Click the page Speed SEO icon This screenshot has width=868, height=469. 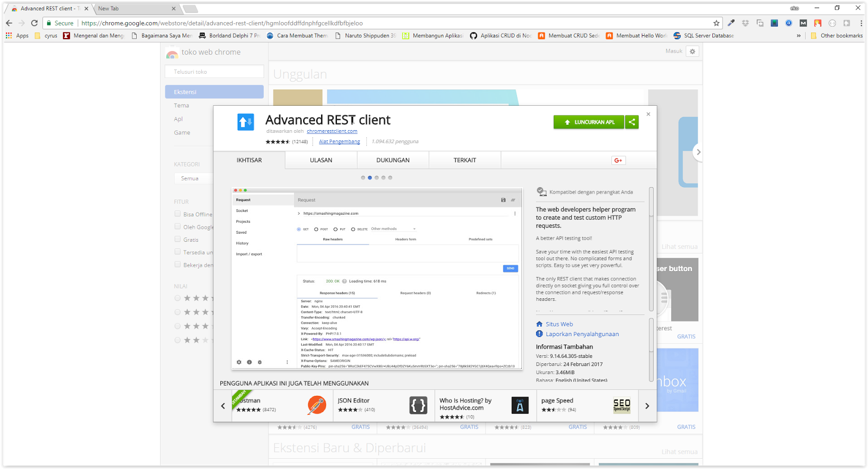(x=622, y=405)
